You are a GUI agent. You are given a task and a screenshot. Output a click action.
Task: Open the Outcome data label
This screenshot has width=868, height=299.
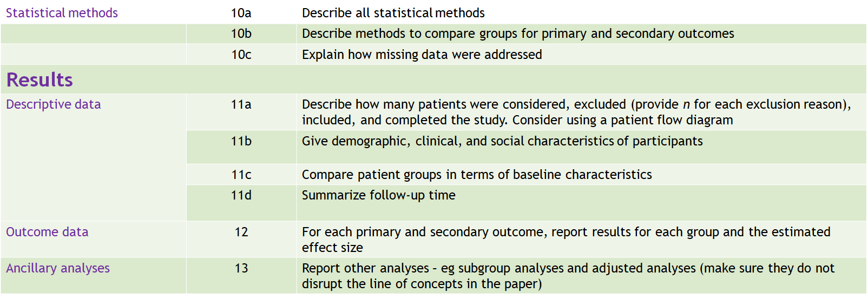47,232
